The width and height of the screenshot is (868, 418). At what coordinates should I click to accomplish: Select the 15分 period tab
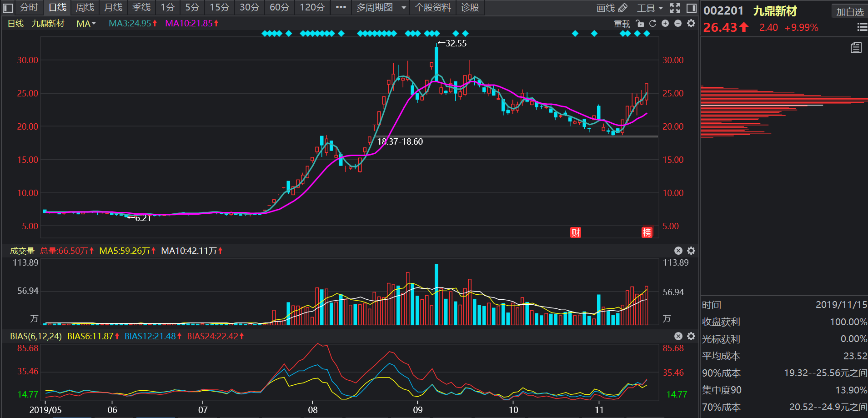point(220,7)
